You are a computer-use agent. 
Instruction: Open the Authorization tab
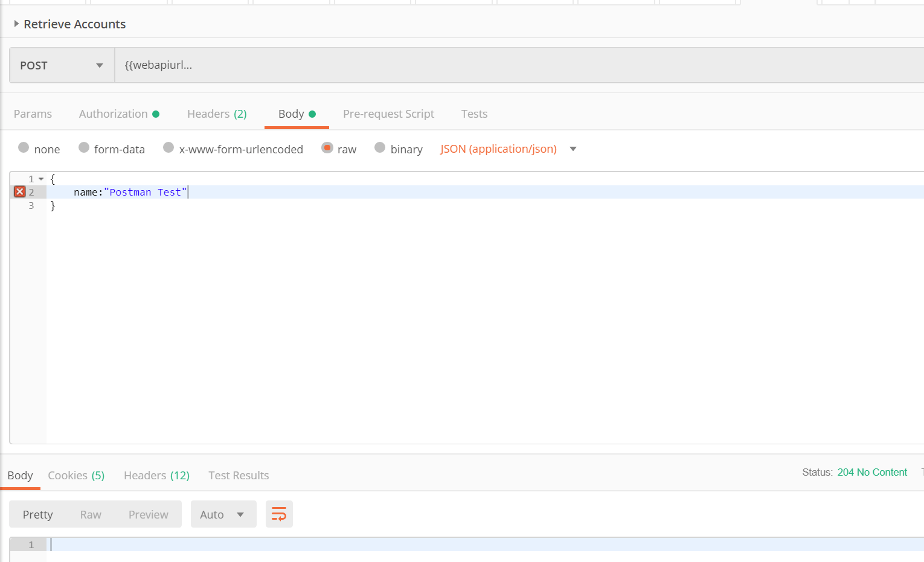(114, 114)
